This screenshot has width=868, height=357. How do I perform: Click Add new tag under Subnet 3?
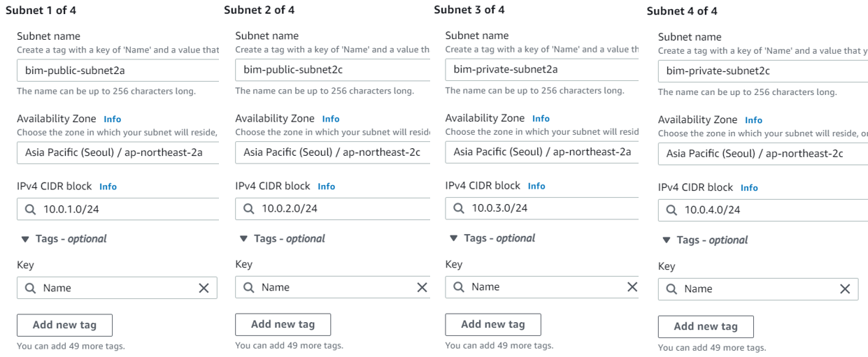(x=492, y=324)
